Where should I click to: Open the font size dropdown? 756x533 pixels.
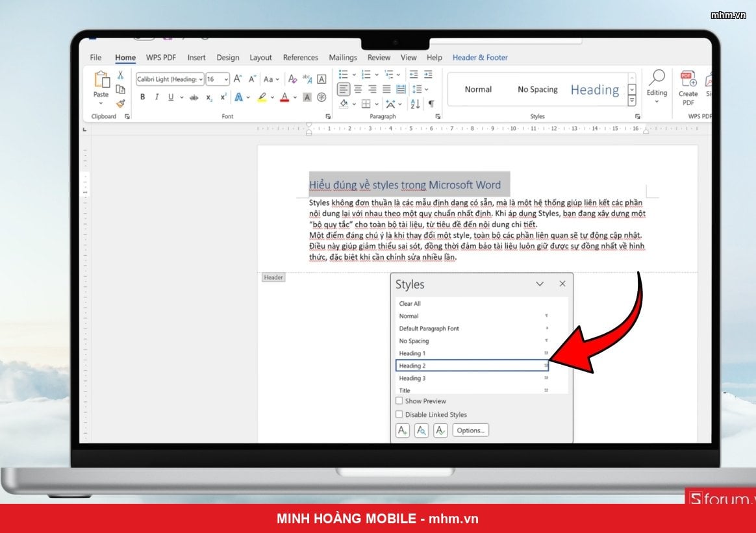point(226,79)
